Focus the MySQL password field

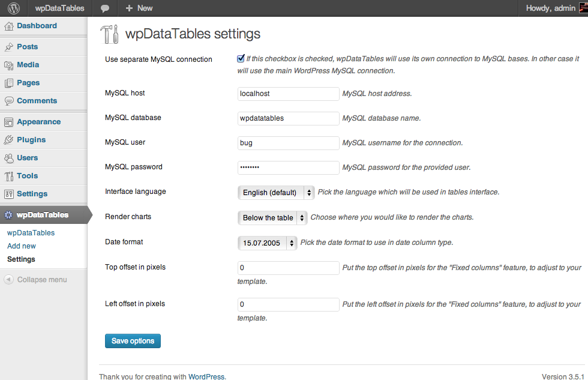[289, 167]
